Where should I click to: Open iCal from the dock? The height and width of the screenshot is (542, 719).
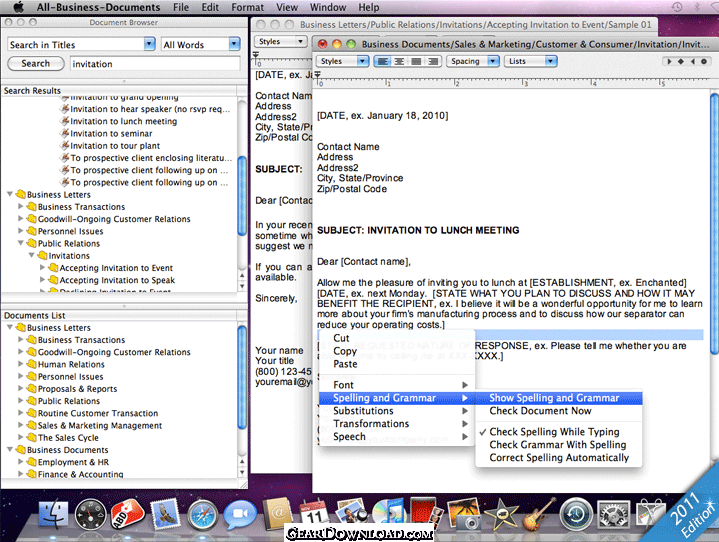[x=314, y=514]
